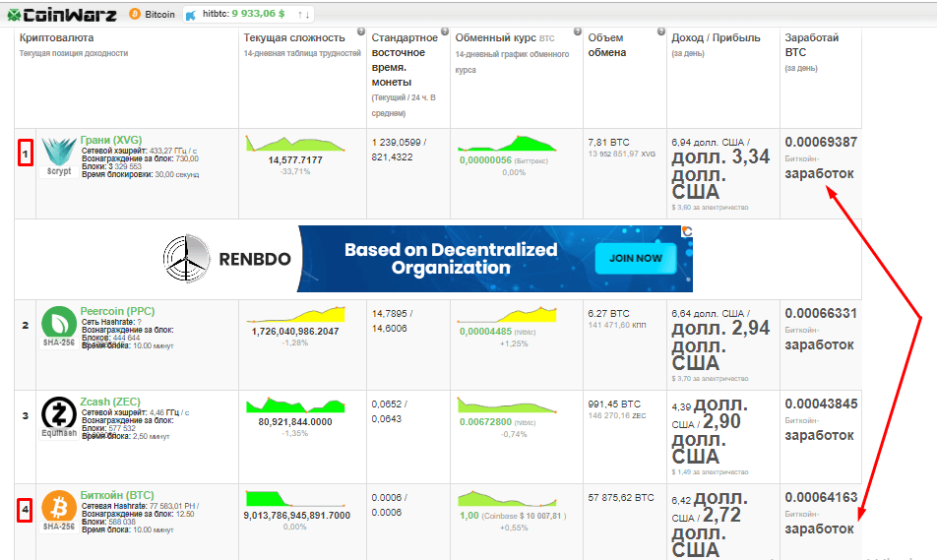Open Bitcoin exchange rate chart

pyautogui.click(x=507, y=498)
